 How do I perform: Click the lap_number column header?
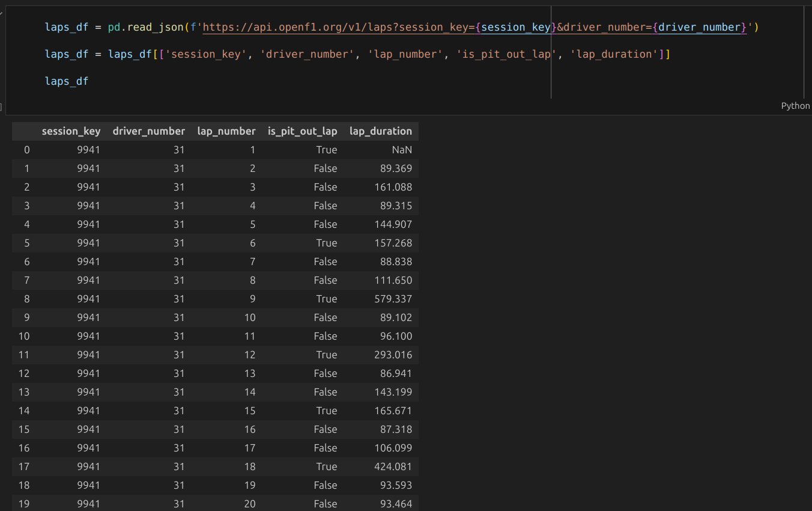pyautogui.click(x=226, y=131)
